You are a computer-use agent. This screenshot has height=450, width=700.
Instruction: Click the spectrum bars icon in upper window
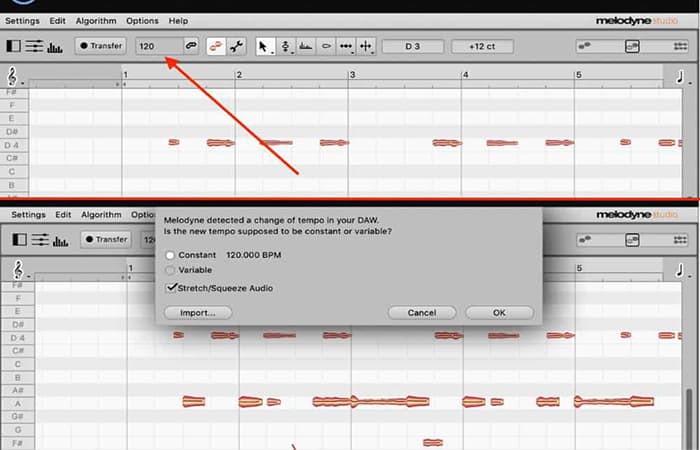point(54,47)
